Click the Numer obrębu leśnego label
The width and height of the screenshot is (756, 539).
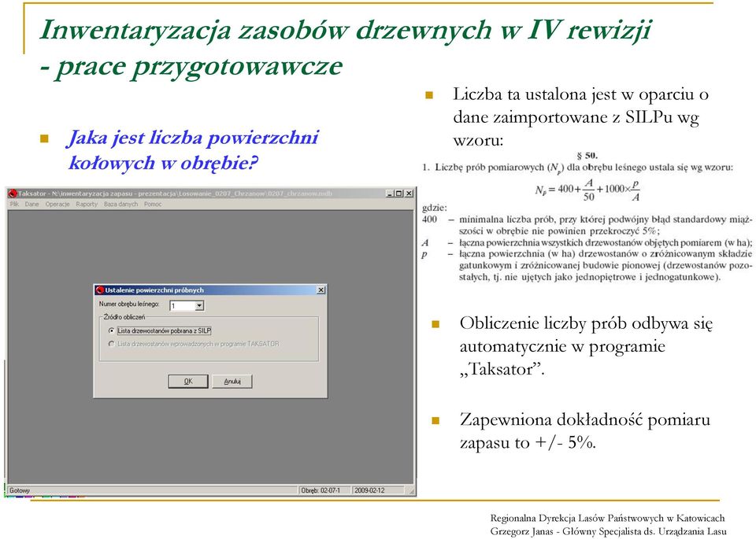point(129,304)
